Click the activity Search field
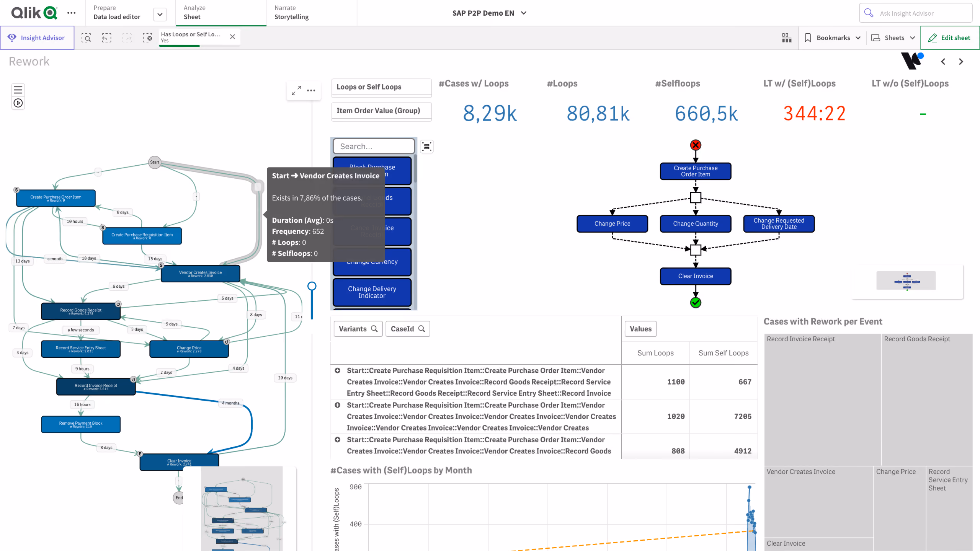Screen dimensions: 980x551 click(374, 146)
